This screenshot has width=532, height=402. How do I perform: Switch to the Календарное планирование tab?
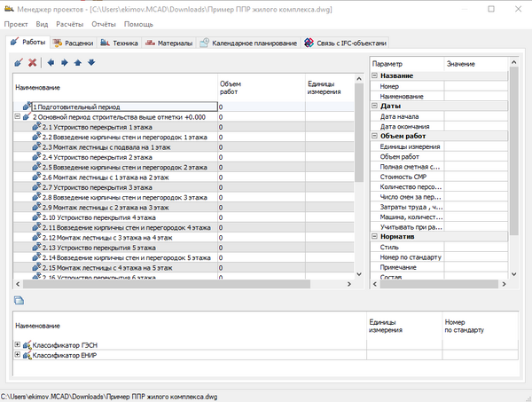tap(248, 43)
